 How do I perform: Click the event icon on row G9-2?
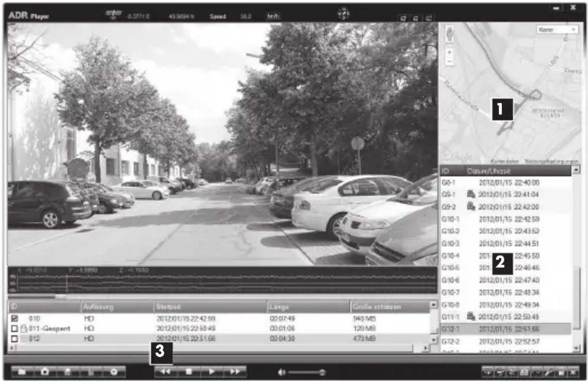(471, 206)
